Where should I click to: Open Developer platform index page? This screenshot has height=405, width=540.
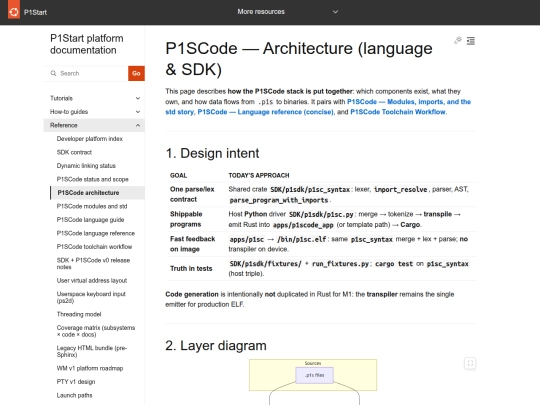[90, 139]
